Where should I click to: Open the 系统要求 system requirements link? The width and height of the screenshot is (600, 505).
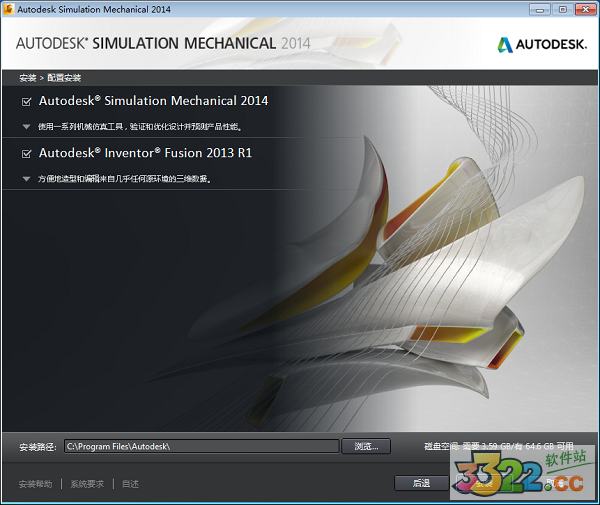pyautogui.click(x=87, y=484)
